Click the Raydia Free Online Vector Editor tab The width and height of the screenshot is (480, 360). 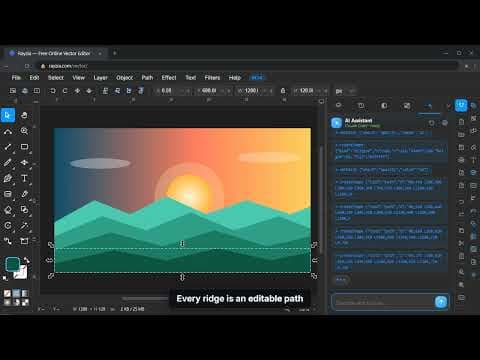point(55,53)
